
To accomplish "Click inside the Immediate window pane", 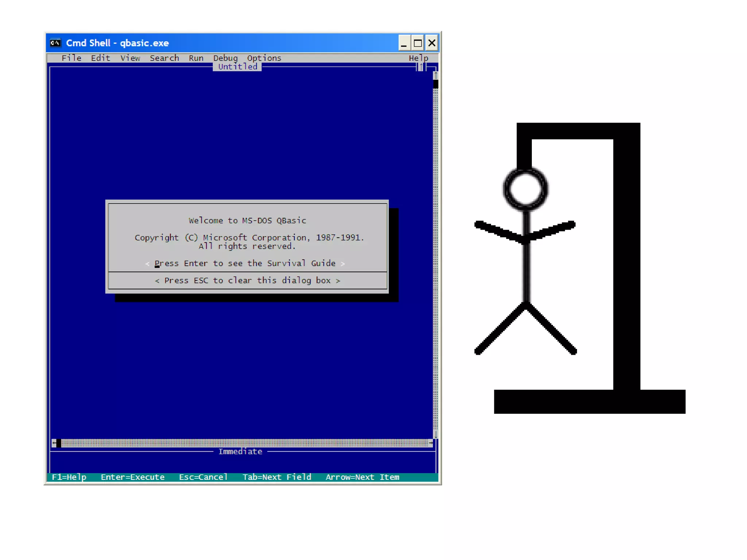I will click(241, 464).
